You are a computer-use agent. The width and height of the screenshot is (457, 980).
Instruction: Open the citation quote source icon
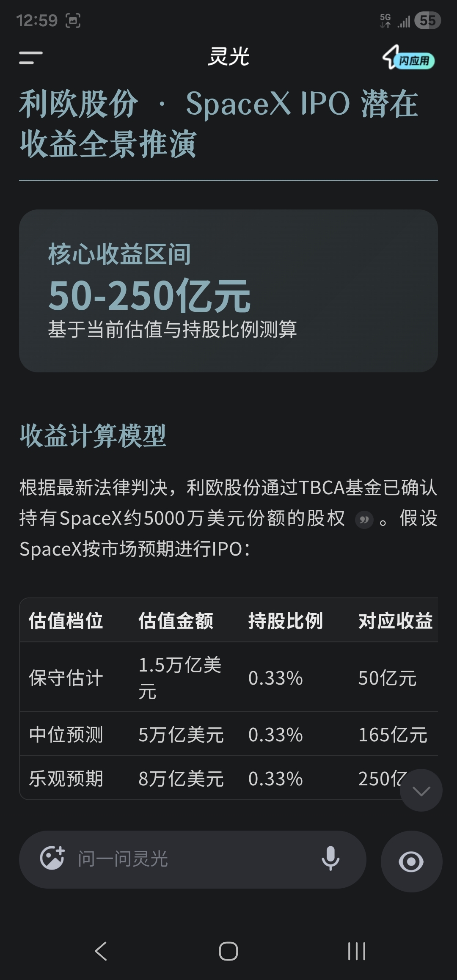pyautogui.click(x=364, y=520)
